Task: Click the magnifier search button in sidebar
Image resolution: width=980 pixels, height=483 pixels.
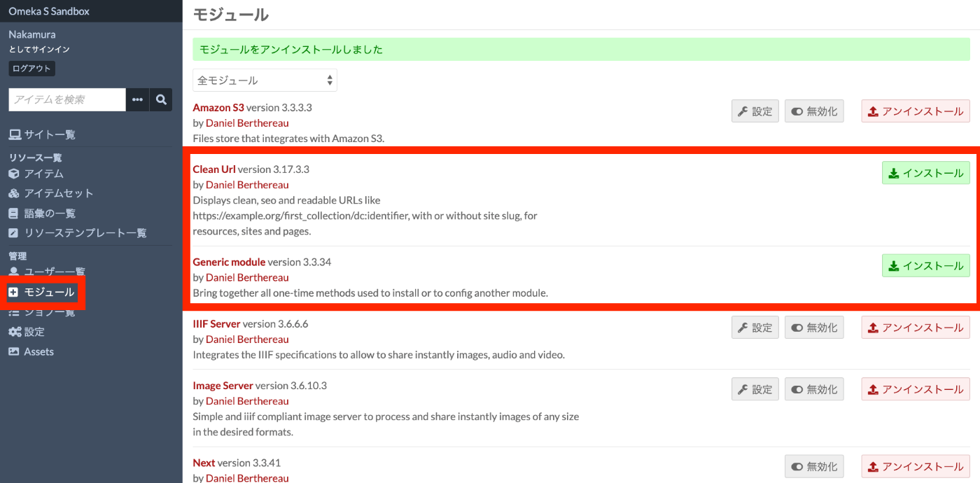Action: click(161, 99)
